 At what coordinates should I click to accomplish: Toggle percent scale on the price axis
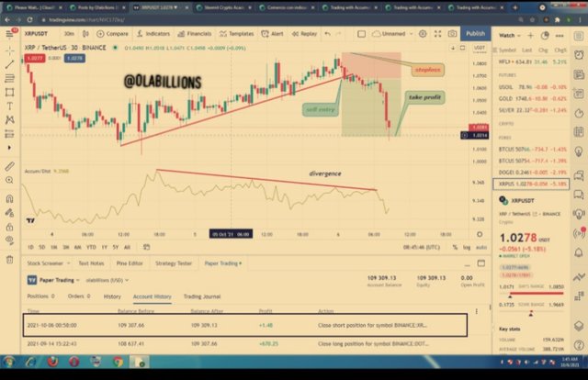tap(455, 247)
